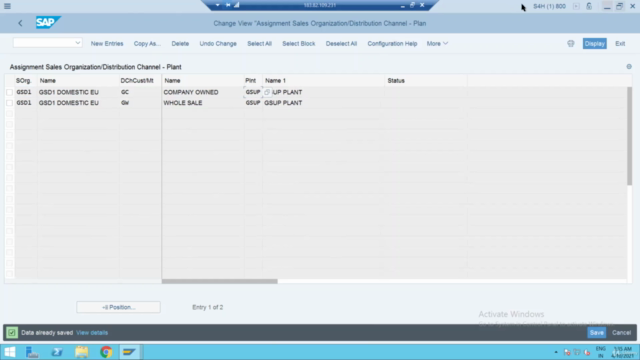This screenshot has width=640, height=360.
Task: Expand the More menu
Action: 437,44
